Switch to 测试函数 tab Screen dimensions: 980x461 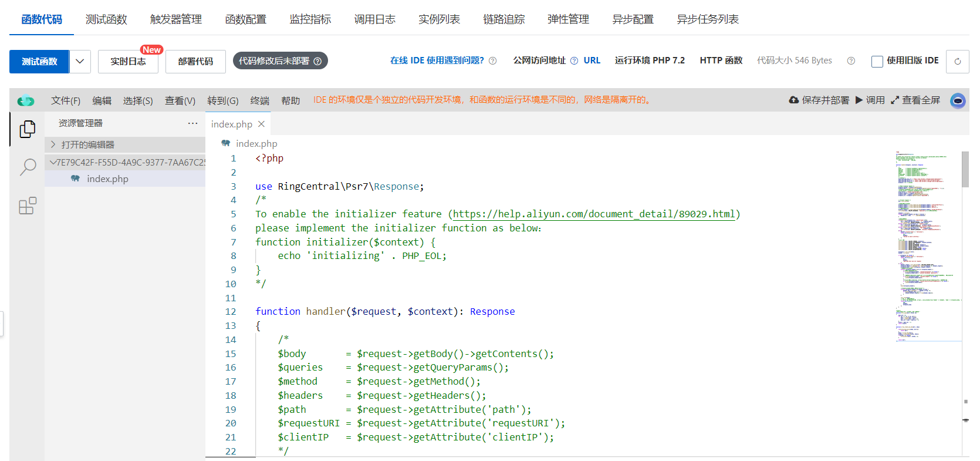(106, 19)
